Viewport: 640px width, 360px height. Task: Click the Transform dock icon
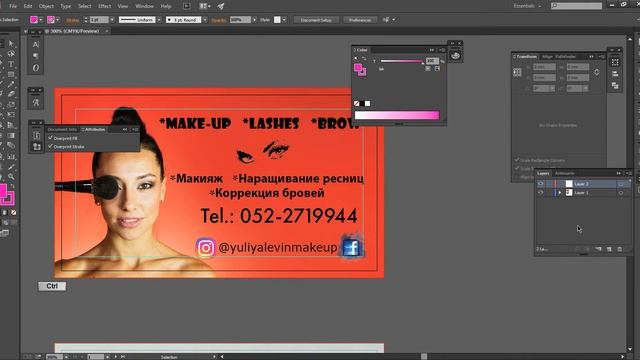[615, 62]
